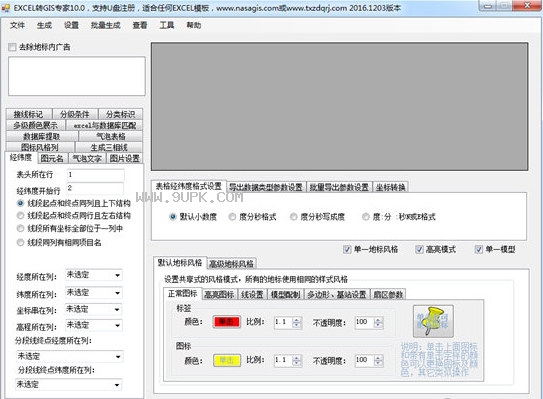
Task: Switch to the 扇区参数 tab
Action: coord(388,295)
